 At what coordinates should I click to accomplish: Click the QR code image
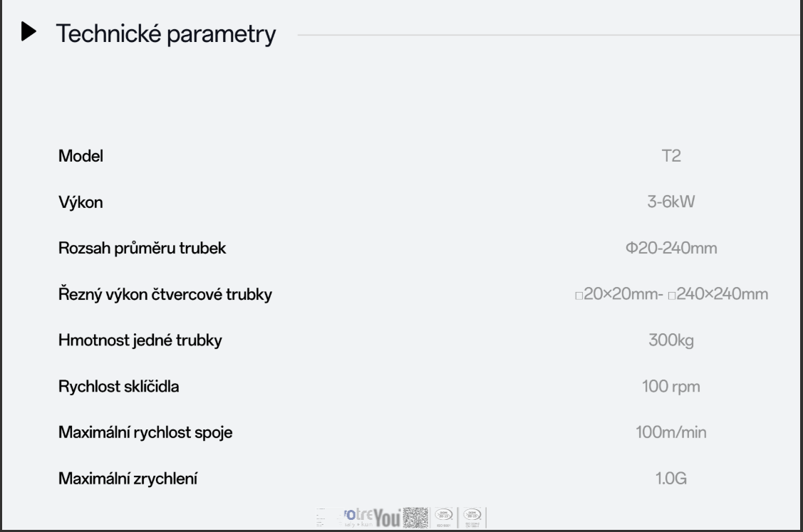416,516
